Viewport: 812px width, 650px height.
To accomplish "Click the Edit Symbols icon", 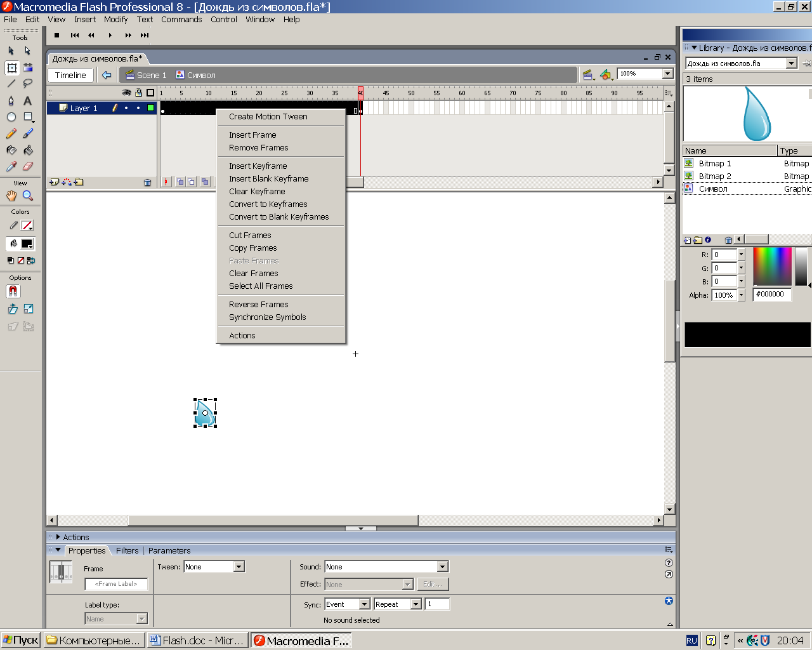I will coord(606,75).
